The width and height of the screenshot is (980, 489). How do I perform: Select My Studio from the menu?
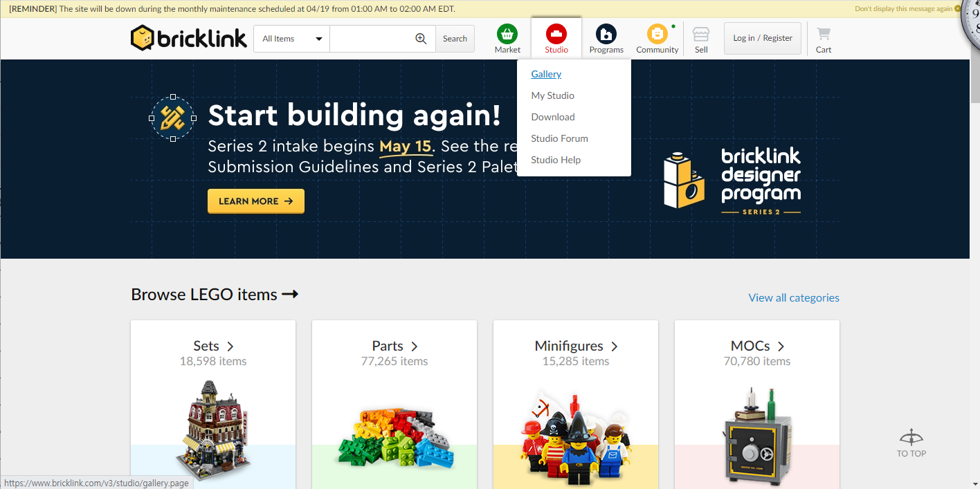coord(552,95)
